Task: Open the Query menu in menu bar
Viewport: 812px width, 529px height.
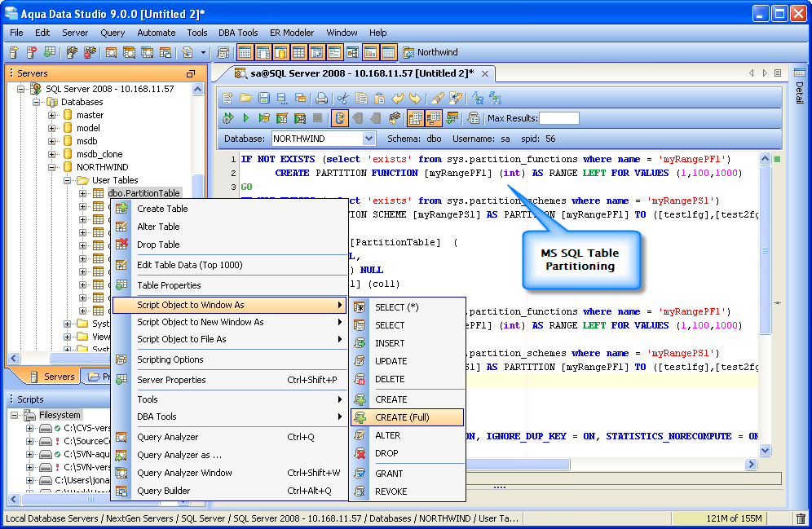Action: coord(113,33)
